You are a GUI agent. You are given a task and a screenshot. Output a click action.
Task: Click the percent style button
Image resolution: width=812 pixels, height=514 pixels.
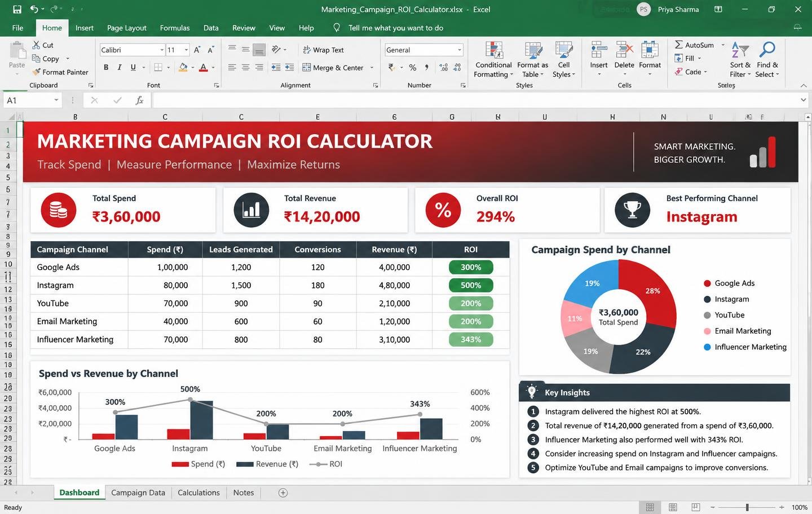coord(413,68)
